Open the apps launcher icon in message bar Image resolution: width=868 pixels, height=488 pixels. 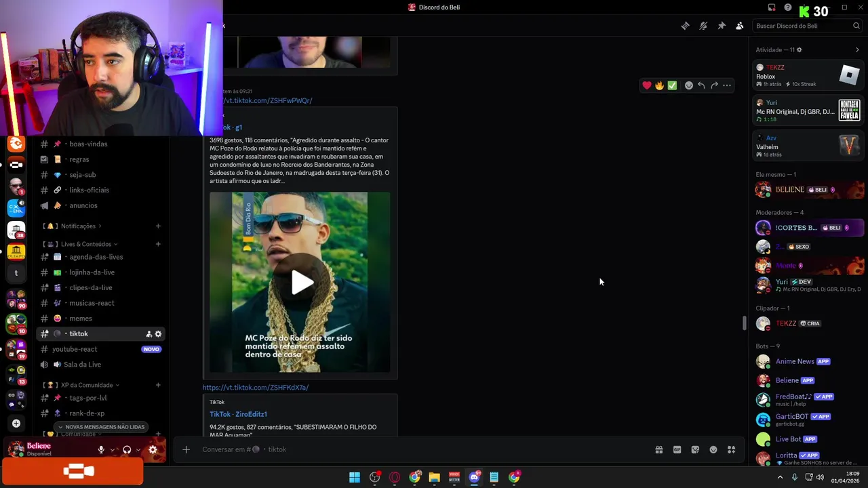tap(731, 449)
